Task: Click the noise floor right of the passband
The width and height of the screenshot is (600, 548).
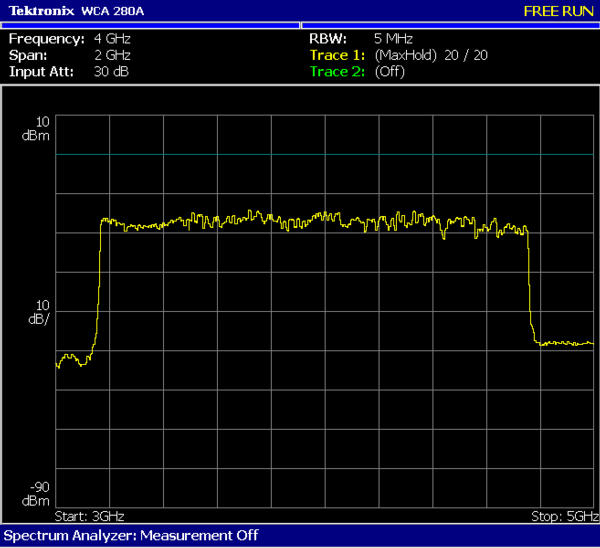Action: [x=565, y=344]
